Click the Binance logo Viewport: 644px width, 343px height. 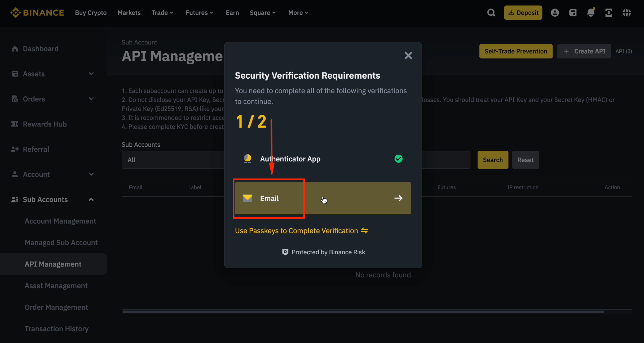click(x=37, y=12)
